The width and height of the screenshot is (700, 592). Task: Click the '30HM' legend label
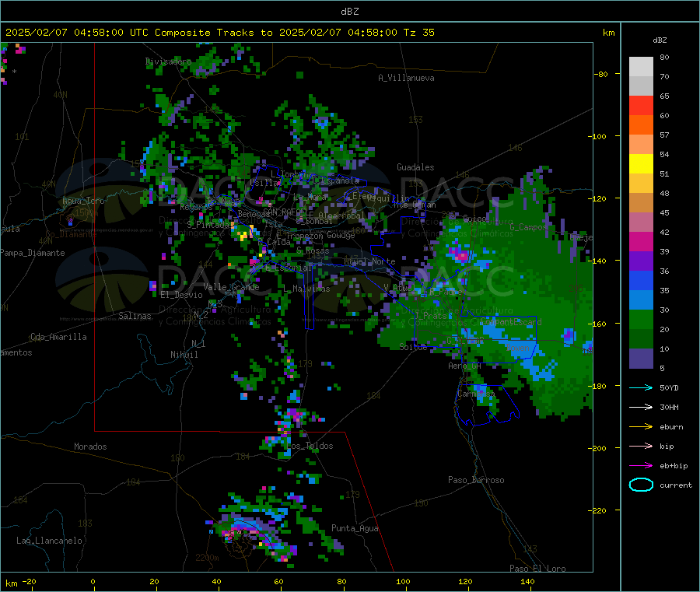[669, 407]
